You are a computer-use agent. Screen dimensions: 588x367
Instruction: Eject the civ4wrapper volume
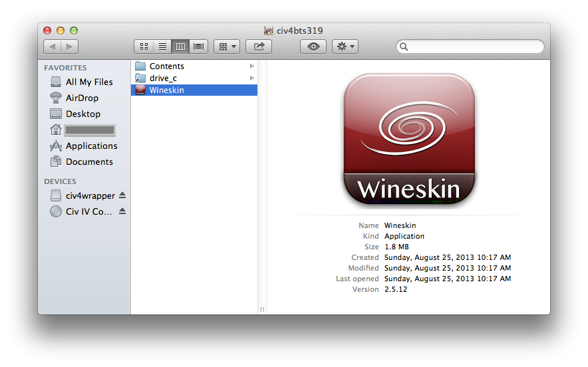click(x=122, y=195)
